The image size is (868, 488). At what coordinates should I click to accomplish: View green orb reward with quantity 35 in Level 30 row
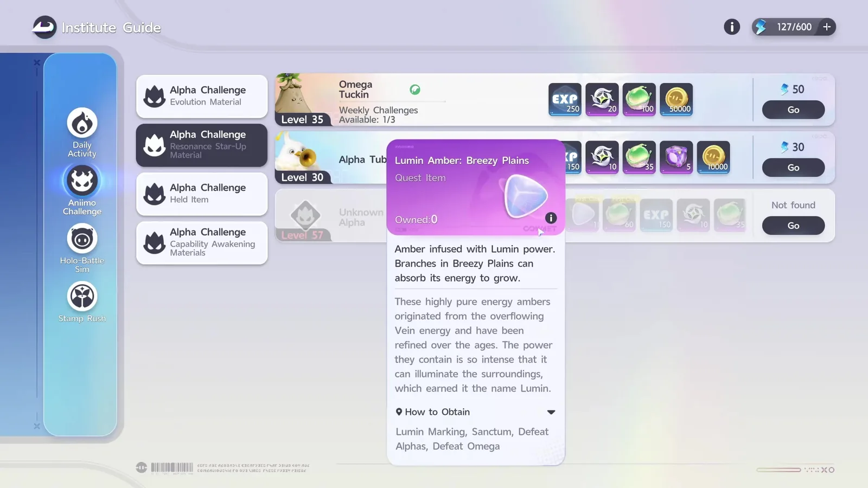(x=639, y=157)
